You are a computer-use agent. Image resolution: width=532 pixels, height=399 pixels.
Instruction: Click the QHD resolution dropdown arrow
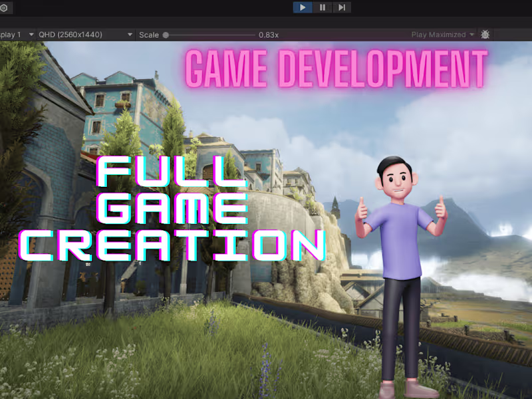[130, 35]
